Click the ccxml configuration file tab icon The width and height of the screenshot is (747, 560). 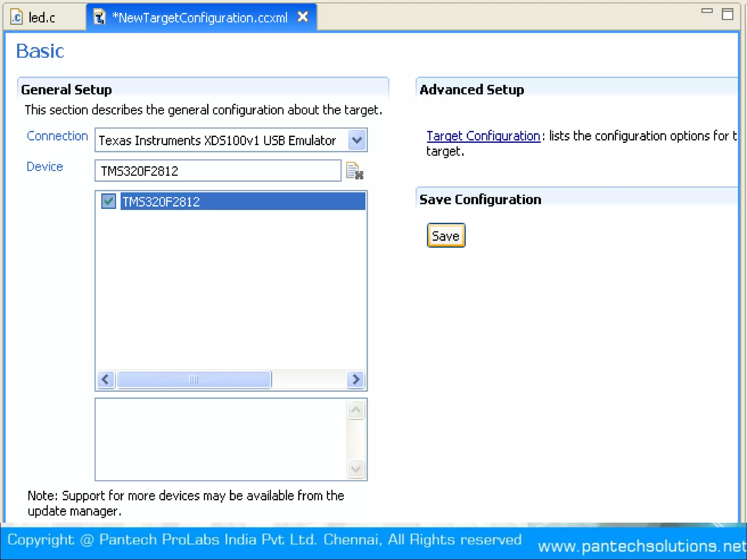tap(99, 17)
